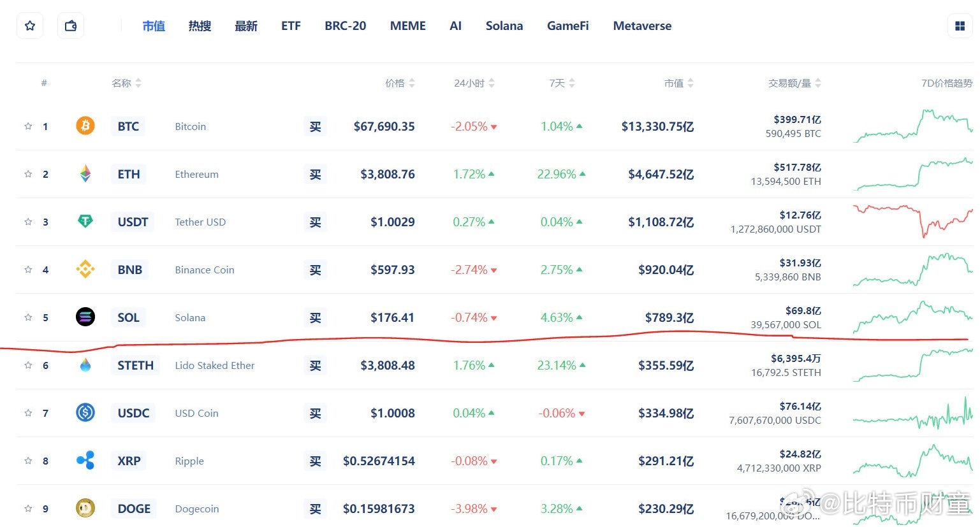Open the Lido Staked Ether link
Viewport: 980px width, 527px height.
(x=214, y=365)
